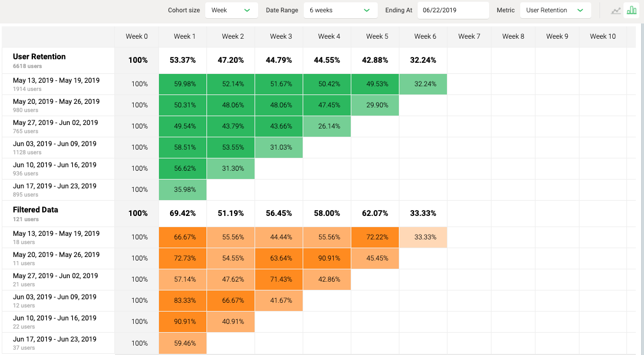The width and height of the screenshot is (644, 355).
Task: Select the bar chart view icon
Action: click(632, 11)
